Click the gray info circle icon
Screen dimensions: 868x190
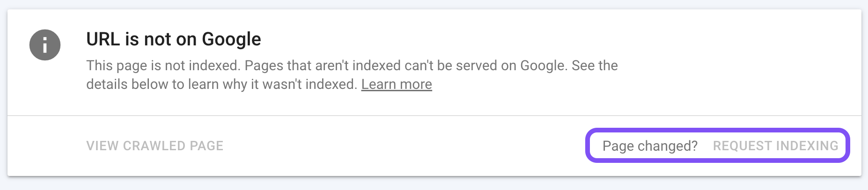click(45, 45)
